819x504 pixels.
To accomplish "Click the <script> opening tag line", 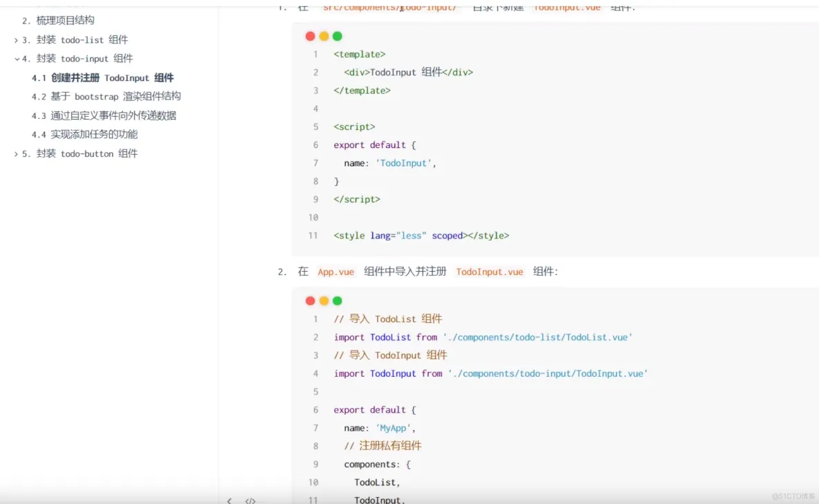I will pos(355,127).
